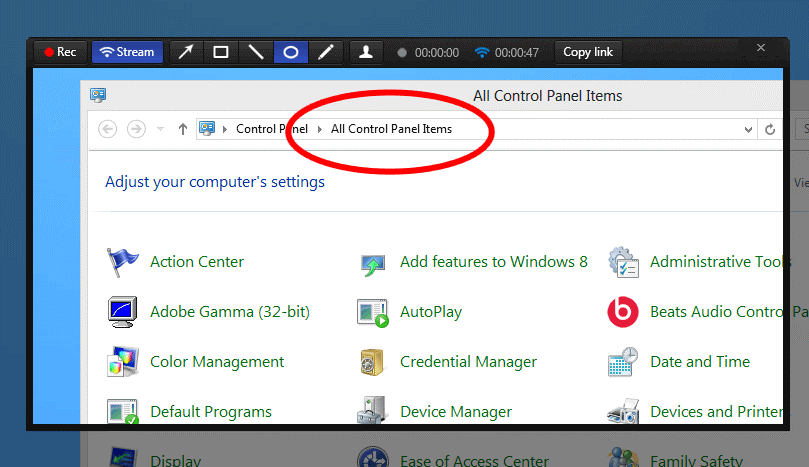This screenshot has width=809, height=467.
Task: Open the AutoPlay link
Action: click(431, 312)
